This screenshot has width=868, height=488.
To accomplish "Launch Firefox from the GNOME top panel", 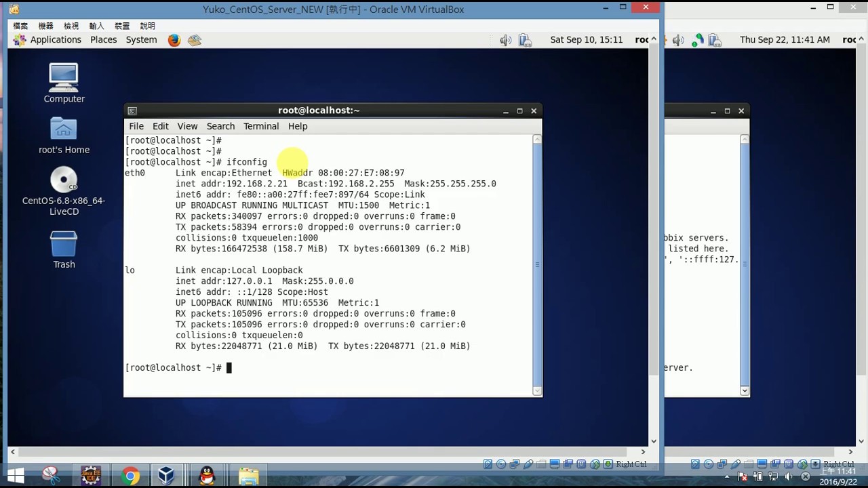I will [x=174, y=40].
